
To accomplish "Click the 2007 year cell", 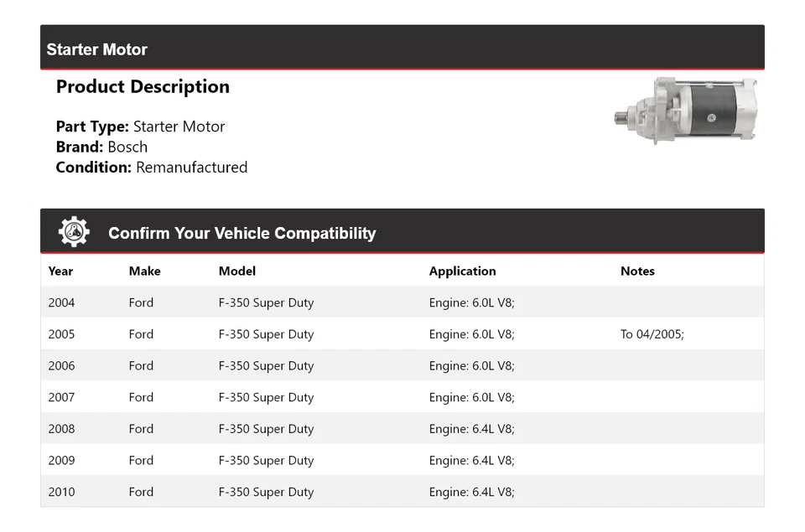I will coord(61,397).
